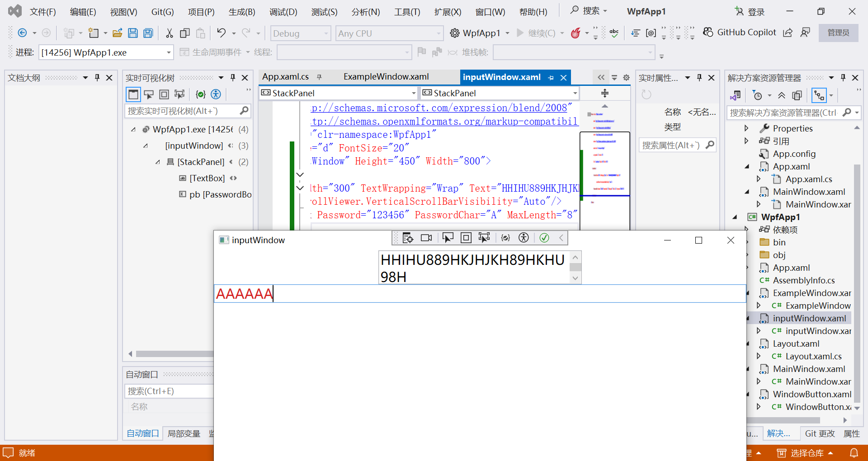Toggle Show Runtime Tools in Live Visual Tree
The image size is (868, 461).
pyautogui.click(x=133, y=94)
